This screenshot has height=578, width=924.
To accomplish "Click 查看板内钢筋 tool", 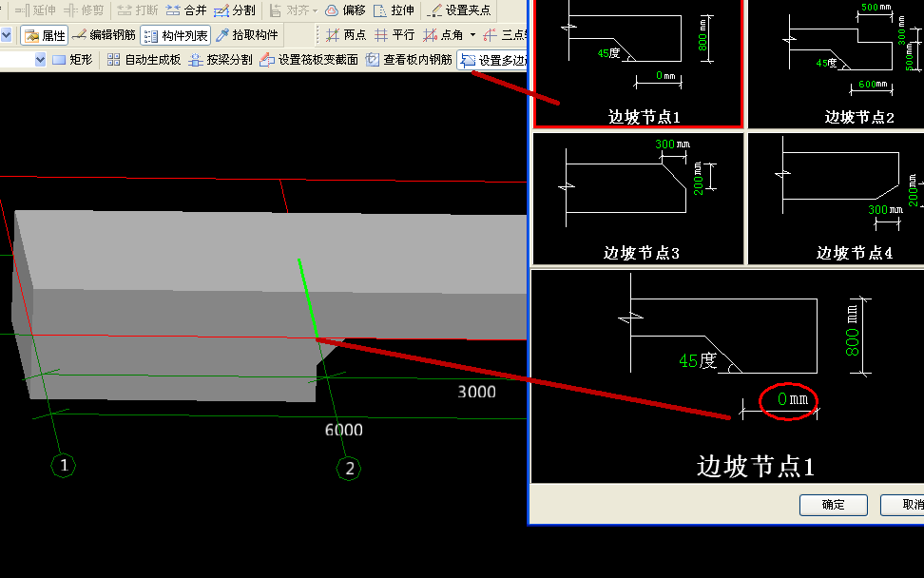I will coord(409,60).
